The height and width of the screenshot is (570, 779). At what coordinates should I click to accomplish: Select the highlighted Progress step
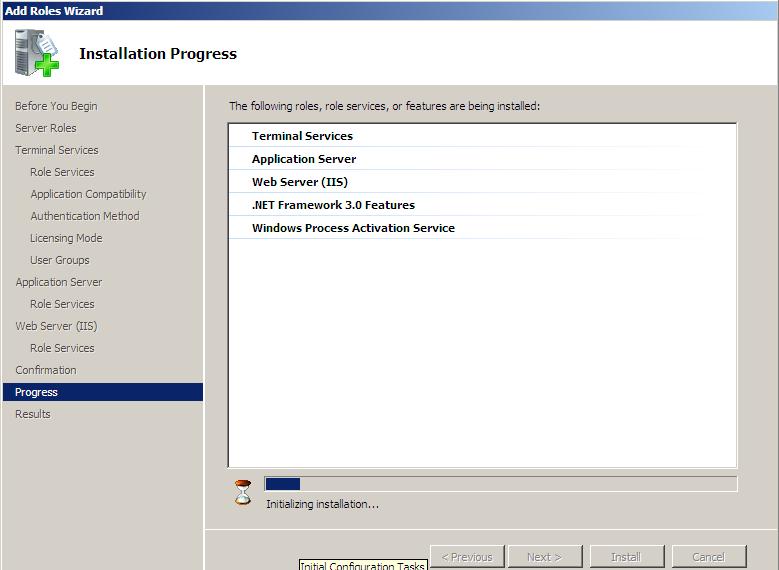click(103, 392)
